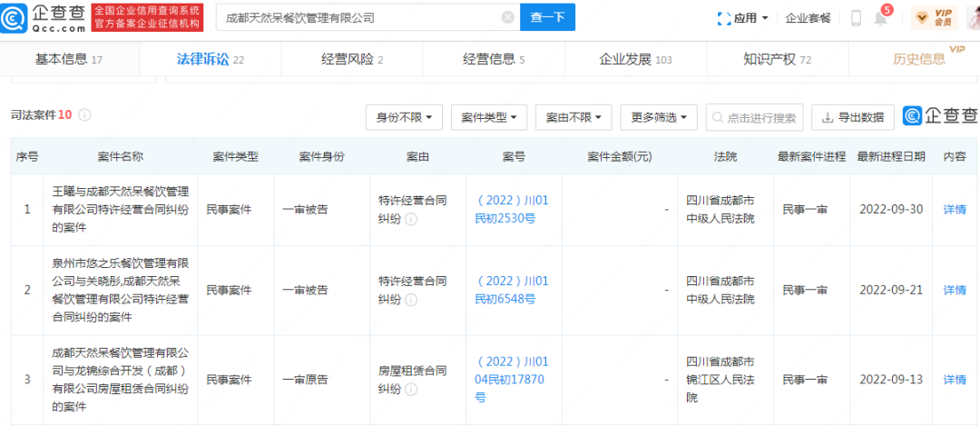Open the 更多筛选 dropdown
Screen dimensions: 980x426
(x=659, y=117)
